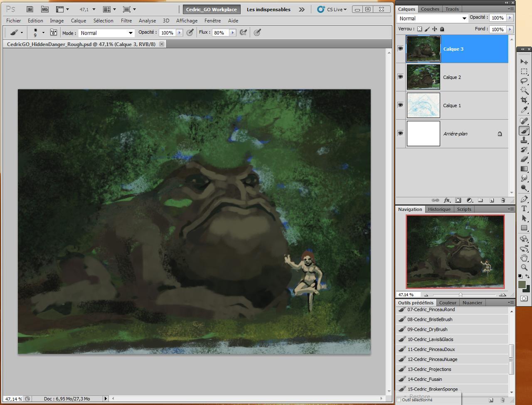Image resolution: width=532 pixels, height=405 pixels.
Task: Open the Filtre menu
Action: click(126, 20)
